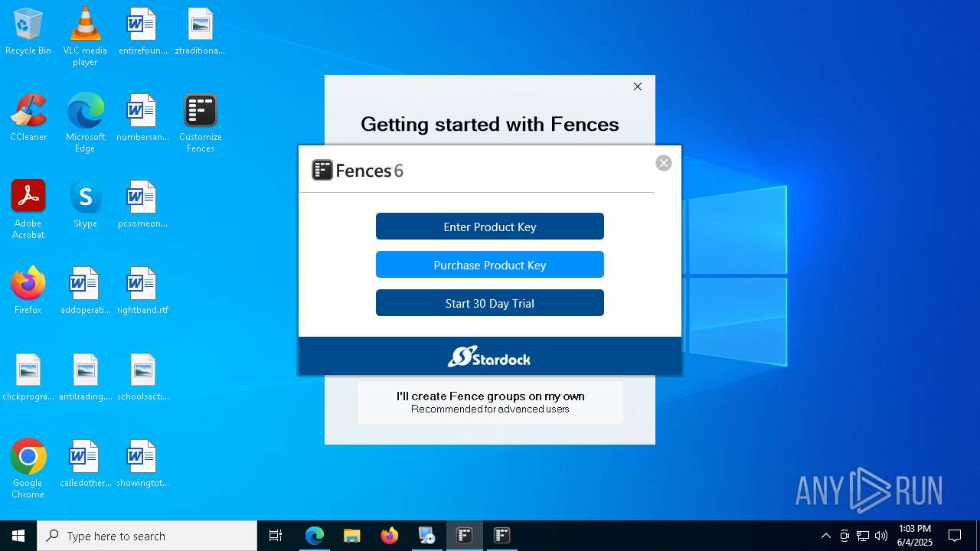
Task: Select the ztraditiona... image file
Action: coord(200,32)
